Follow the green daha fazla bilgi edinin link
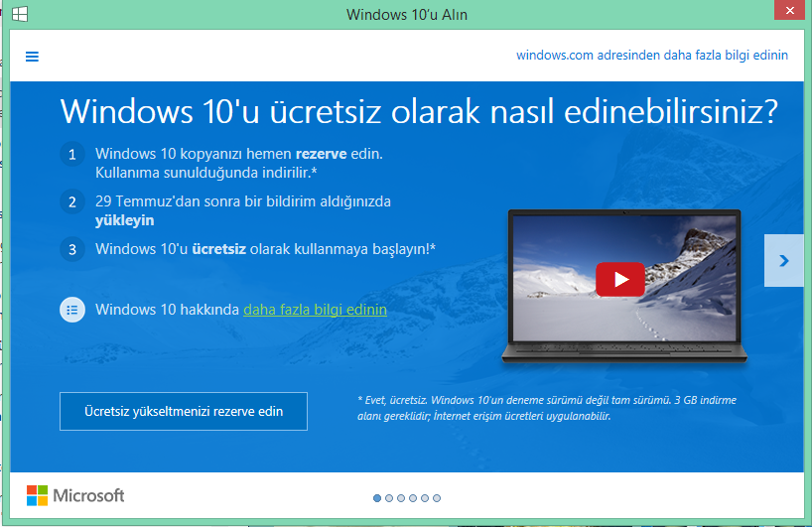 point(315,310)
